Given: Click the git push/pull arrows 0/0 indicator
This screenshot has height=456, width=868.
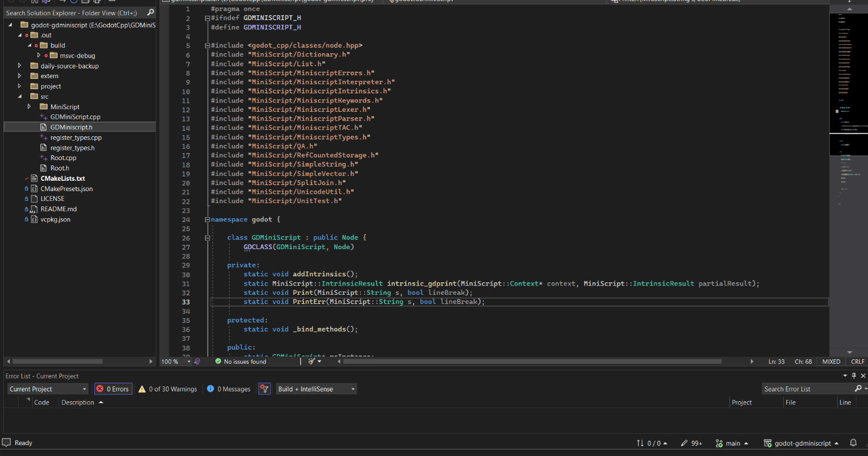Looking at the screenshot, I should 652,444.
